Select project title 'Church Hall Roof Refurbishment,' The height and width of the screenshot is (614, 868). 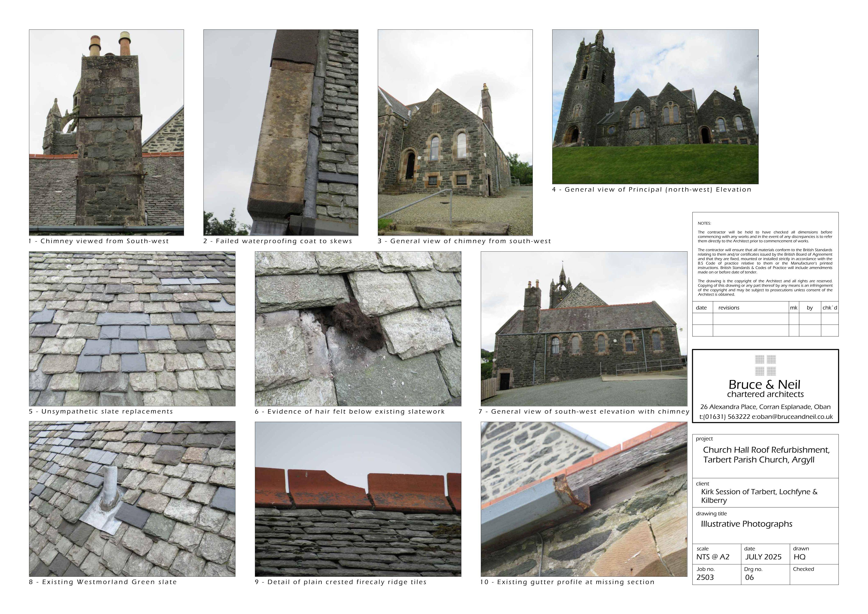click(766, 450)
